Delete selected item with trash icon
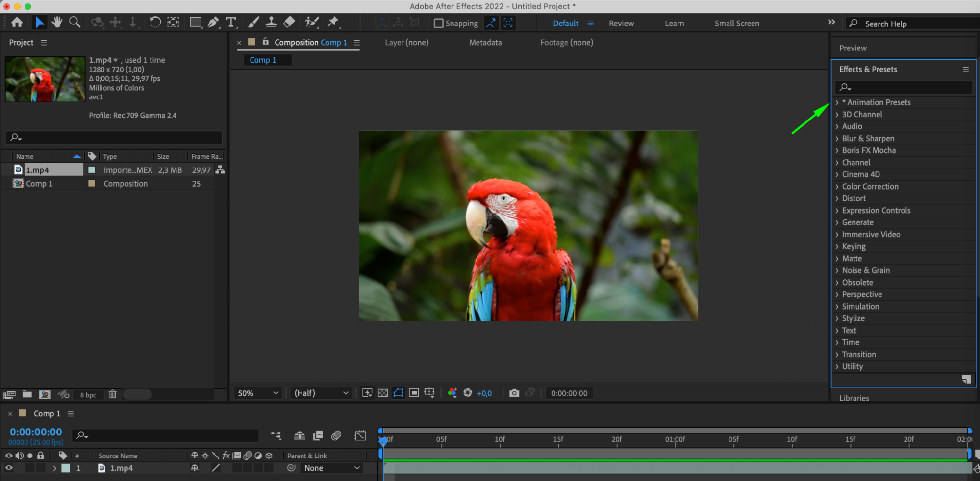 coord(113,394)
